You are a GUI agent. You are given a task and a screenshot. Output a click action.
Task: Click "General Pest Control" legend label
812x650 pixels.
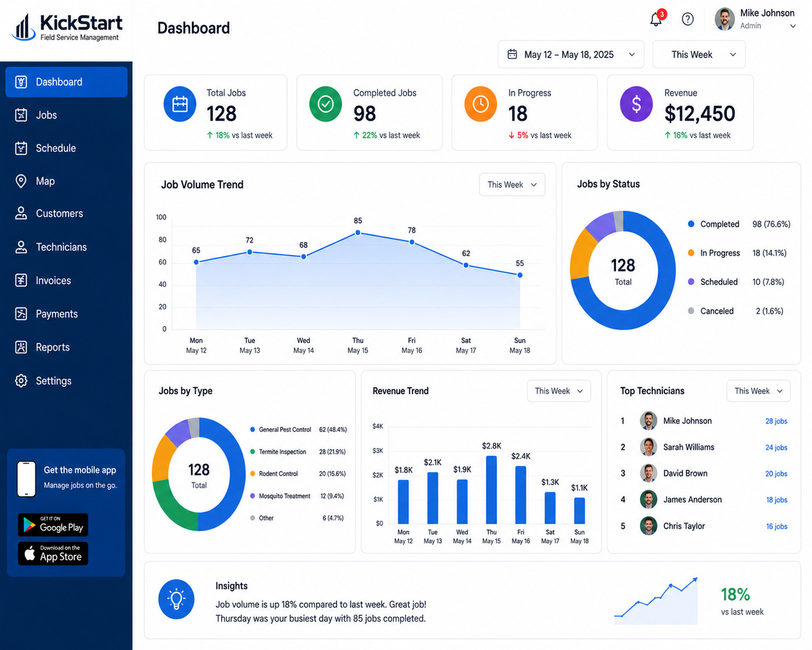coord(285,429)
